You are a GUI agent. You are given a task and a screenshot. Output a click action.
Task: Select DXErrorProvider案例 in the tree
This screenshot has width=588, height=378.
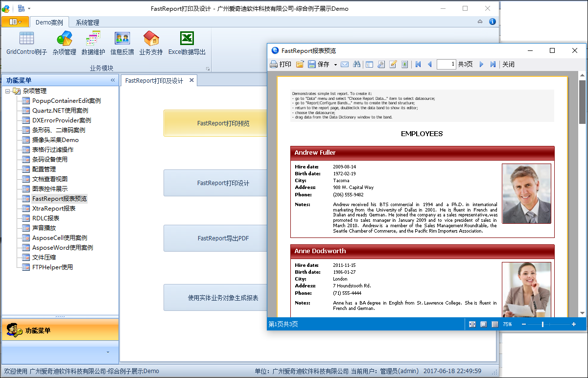pos(62,120)
